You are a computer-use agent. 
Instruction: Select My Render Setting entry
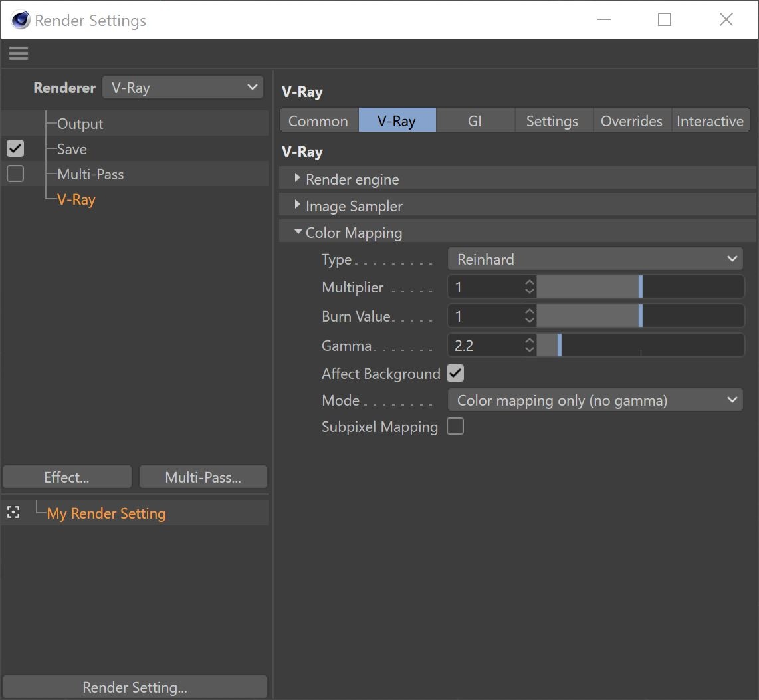coord(106,513)
